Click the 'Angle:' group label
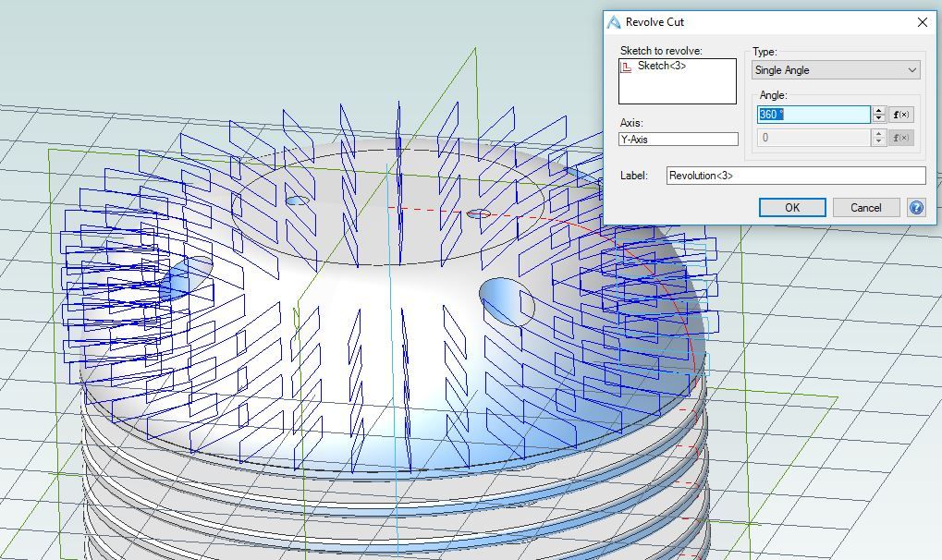 click(773, 95)
